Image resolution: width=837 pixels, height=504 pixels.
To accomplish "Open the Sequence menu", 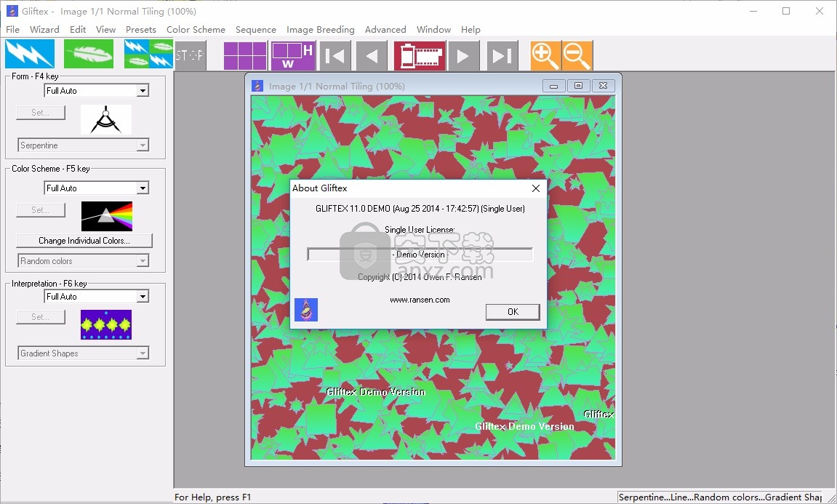I will 256,29.
